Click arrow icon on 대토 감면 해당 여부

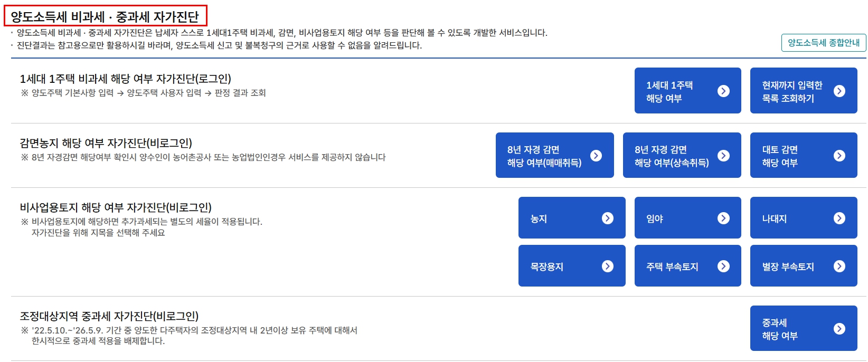click(x=839, y=155)
